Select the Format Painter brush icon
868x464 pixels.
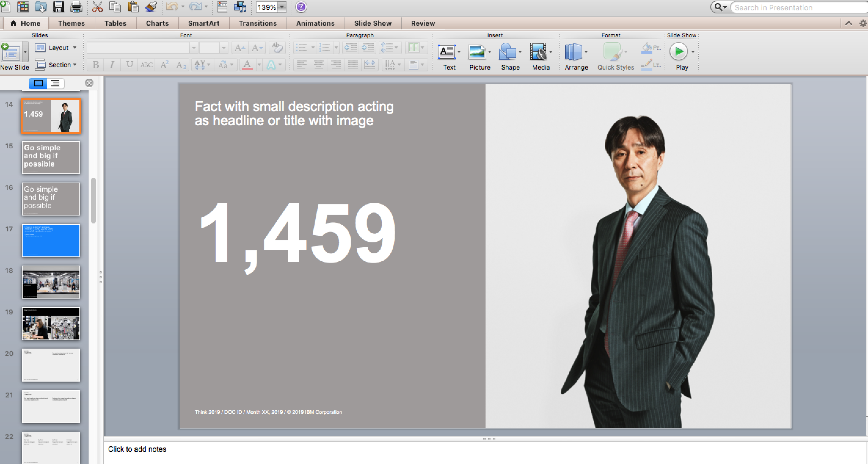tap(151, 7)
